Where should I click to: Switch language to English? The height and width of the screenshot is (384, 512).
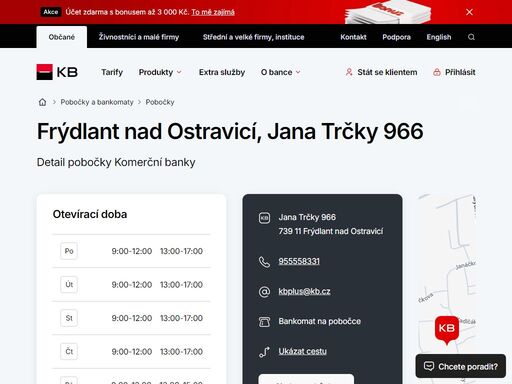coord(439,37)
